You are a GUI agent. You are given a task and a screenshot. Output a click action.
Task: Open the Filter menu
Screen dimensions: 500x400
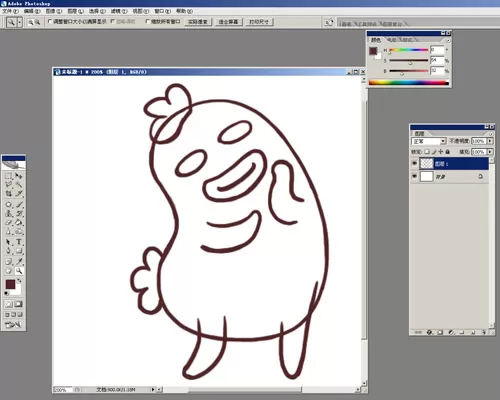119,11
